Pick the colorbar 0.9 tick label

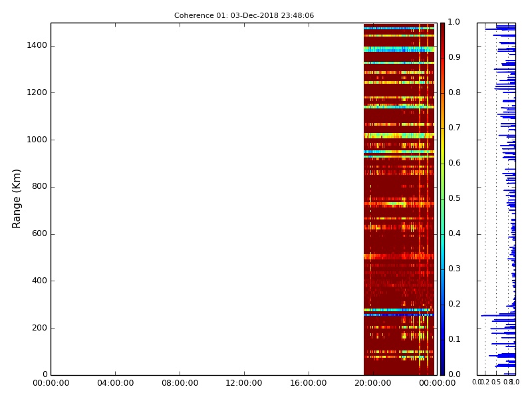(454, 57)
